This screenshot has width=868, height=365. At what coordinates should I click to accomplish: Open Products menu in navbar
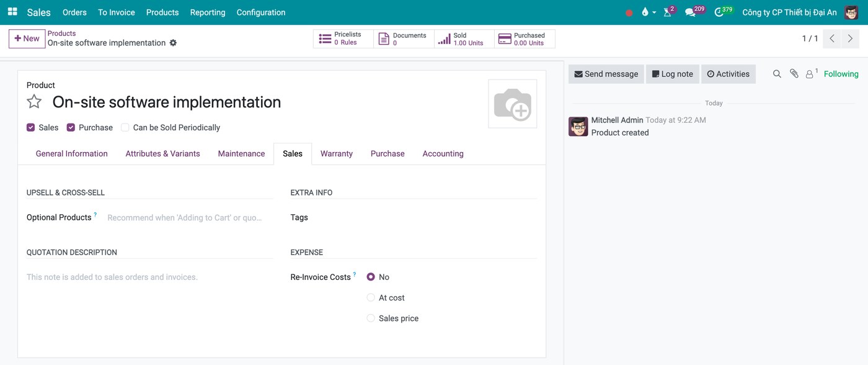pyautogui.click(x=162, y=12)
